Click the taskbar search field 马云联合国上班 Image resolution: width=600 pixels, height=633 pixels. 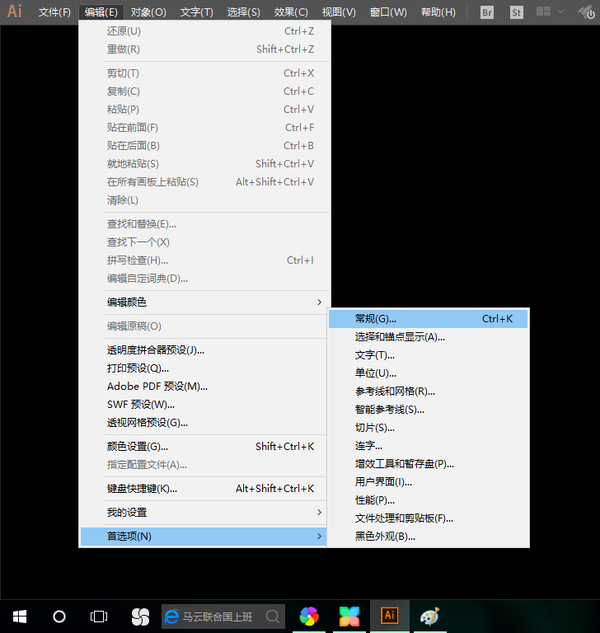(x=223, y=616)
